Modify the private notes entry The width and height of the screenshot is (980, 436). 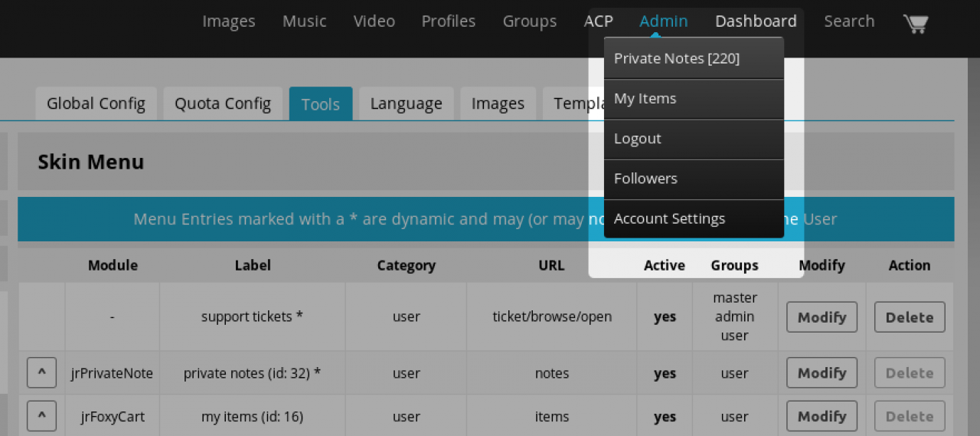click(822, 373)
